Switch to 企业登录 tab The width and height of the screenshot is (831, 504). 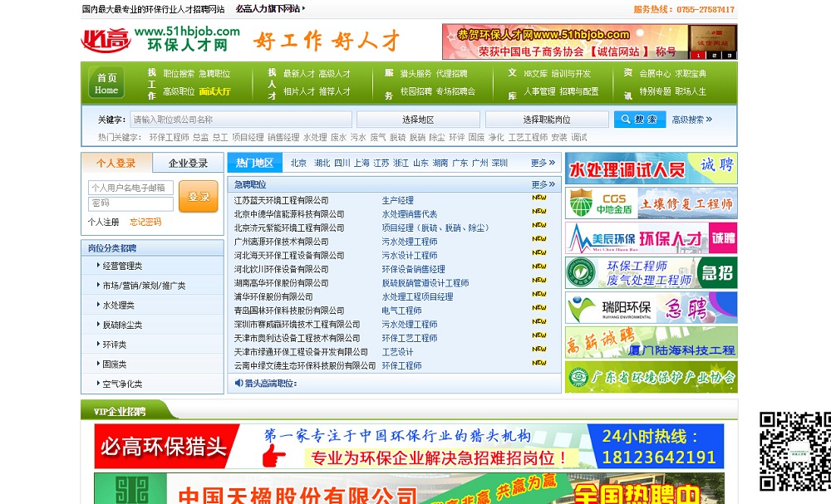(x=188, y=163)
